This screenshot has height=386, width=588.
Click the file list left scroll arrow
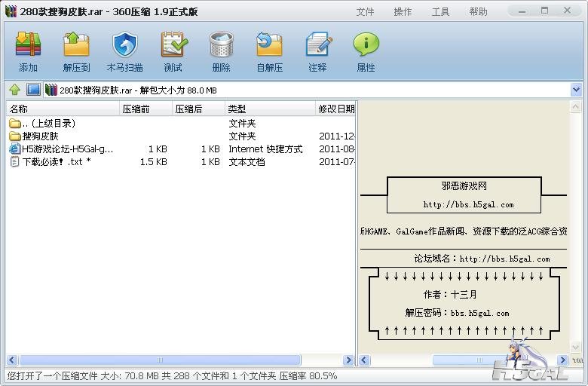(x=11, y=360)
